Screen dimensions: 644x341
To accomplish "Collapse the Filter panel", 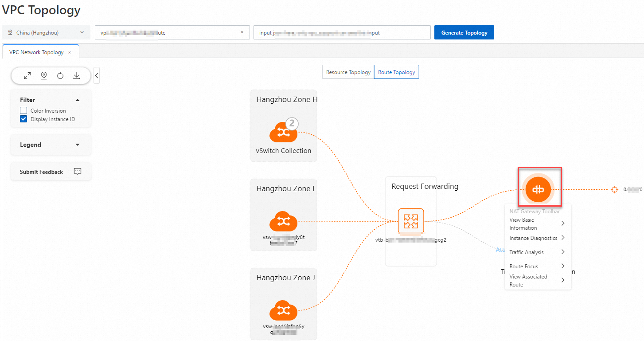I will 77,100.
